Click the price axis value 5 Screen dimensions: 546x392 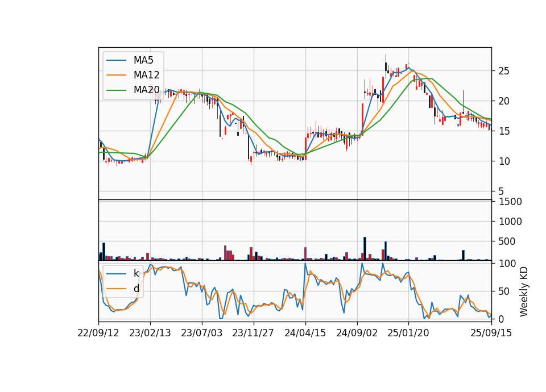(501, 191)
